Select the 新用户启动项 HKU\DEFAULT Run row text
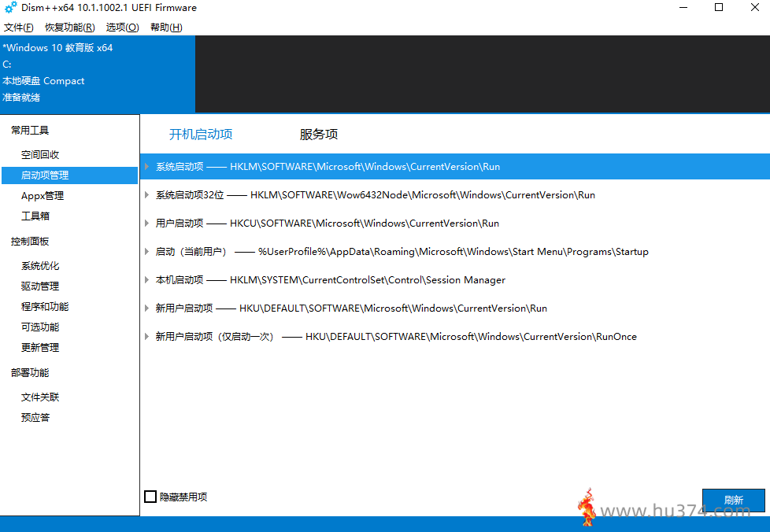The height and width of the screenshot is (532, 770). click(351, 308)
